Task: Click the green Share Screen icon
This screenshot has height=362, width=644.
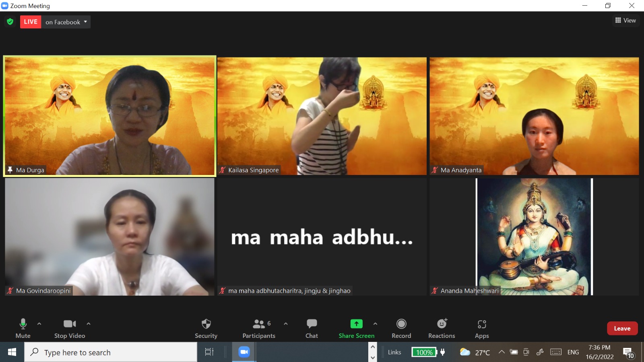Action: 356,324
